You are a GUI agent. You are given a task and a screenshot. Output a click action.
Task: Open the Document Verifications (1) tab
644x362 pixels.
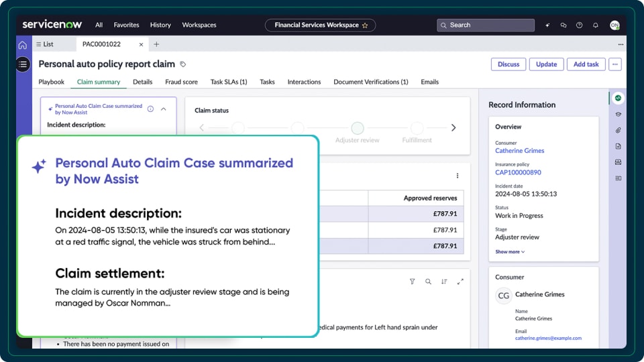[x=371, y=82]
